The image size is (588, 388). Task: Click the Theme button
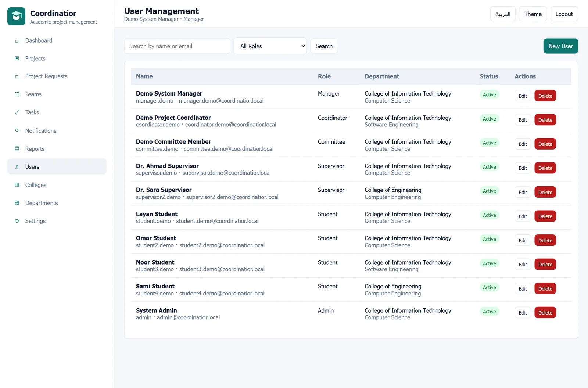tap(533, 14)
